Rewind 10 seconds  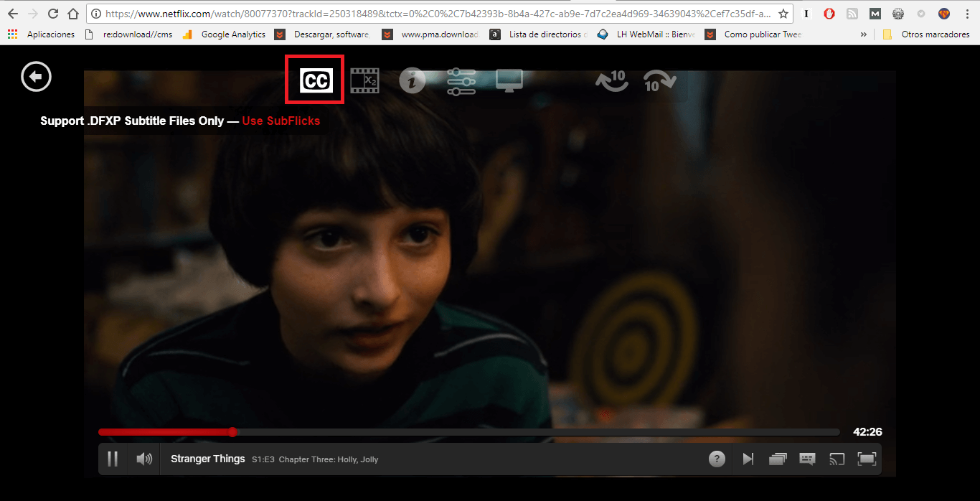(611, 80)
